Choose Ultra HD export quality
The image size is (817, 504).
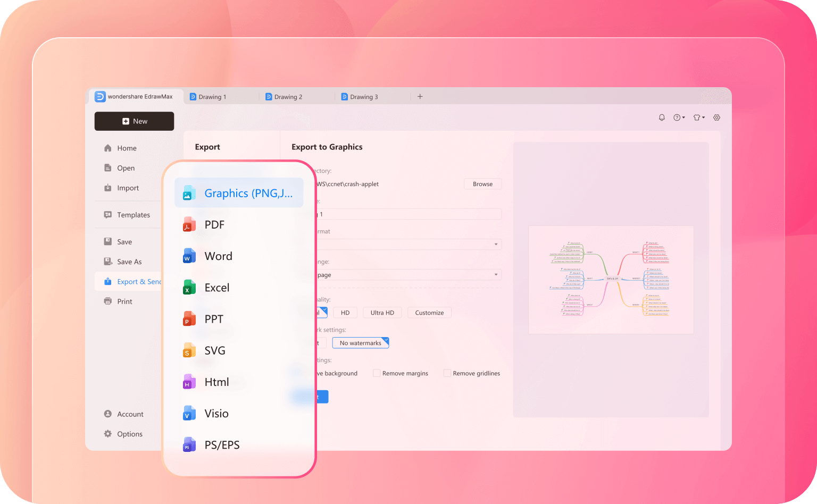point(382,313)
